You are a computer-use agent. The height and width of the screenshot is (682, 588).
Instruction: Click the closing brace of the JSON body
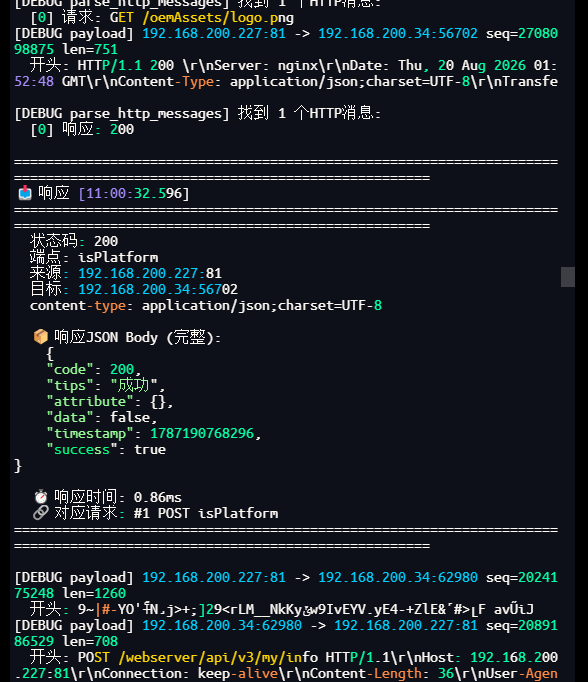[18, 466]
